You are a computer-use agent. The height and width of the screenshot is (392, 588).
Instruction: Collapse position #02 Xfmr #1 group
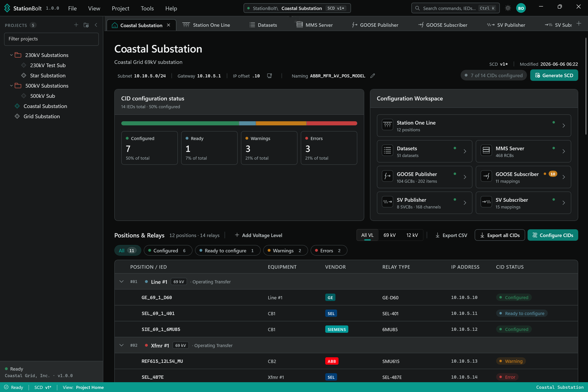[121, 345]
